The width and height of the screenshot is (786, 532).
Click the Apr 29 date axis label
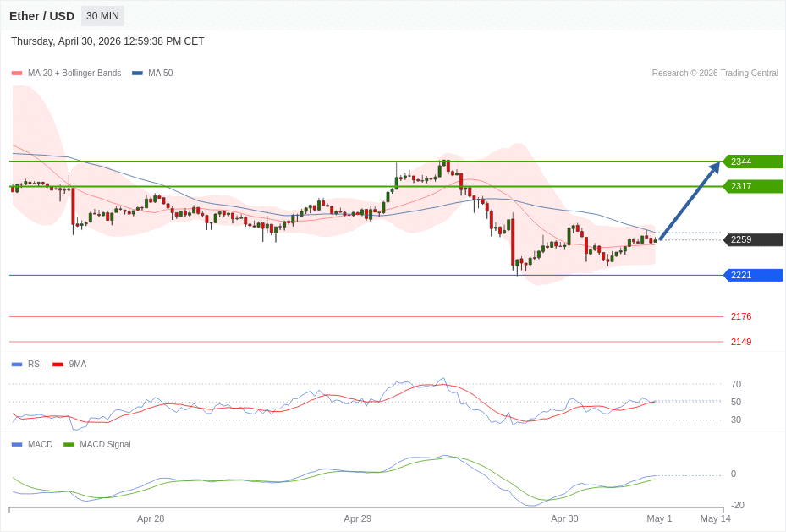tap(357, 518)
